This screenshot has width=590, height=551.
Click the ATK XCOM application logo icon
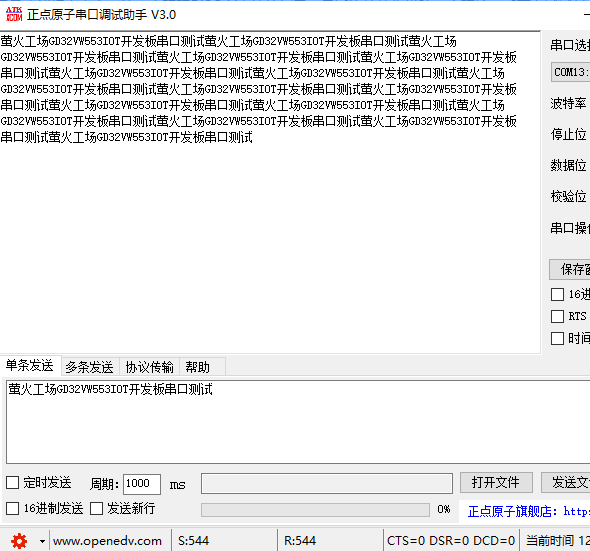(x=14, y=14)
